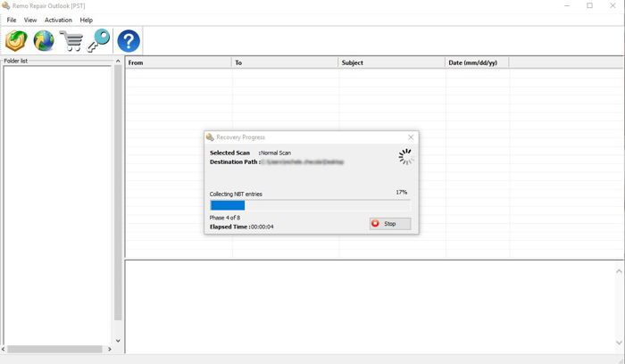The width and height of the screenshot is (625, 364).
Task: Open the shopping cart buy icon
Action: point(71,41)
